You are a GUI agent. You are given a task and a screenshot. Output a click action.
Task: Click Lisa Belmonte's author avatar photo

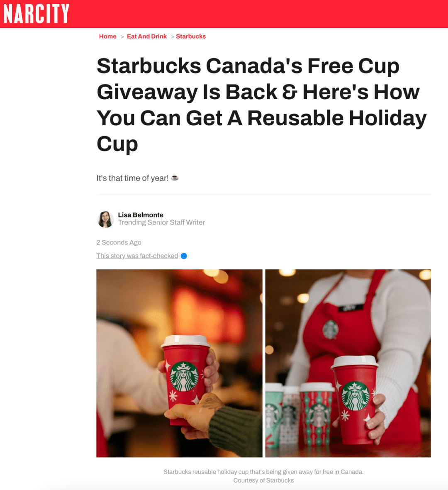[105, 219]
